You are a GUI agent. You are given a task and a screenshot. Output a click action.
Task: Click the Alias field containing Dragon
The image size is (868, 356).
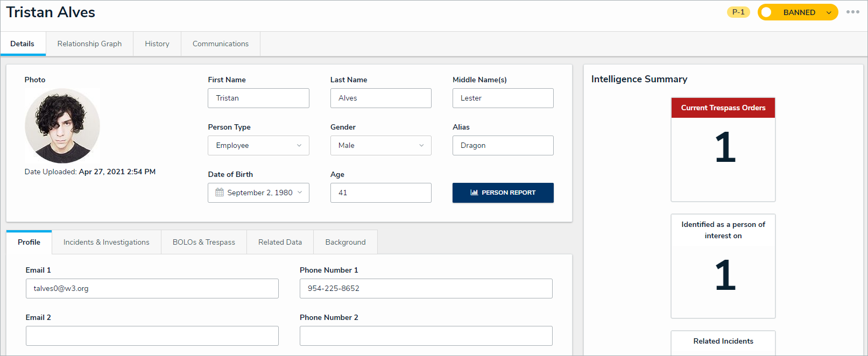point(503,146)
